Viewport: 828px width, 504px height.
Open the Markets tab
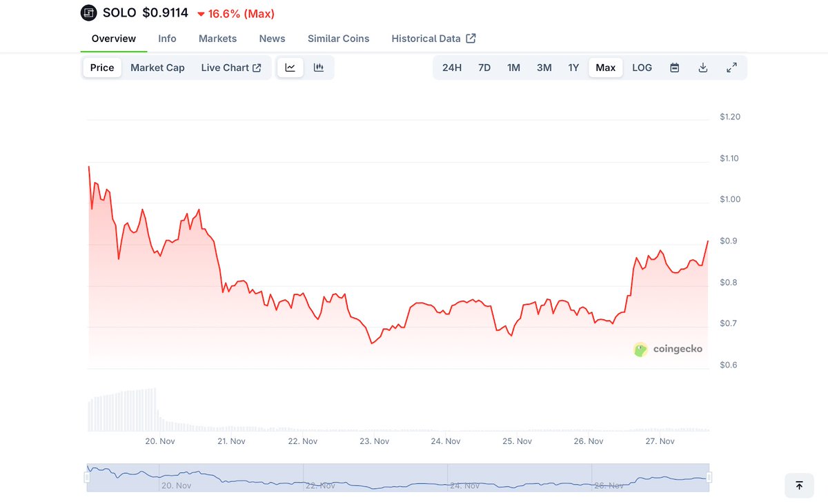coord(217,39)
